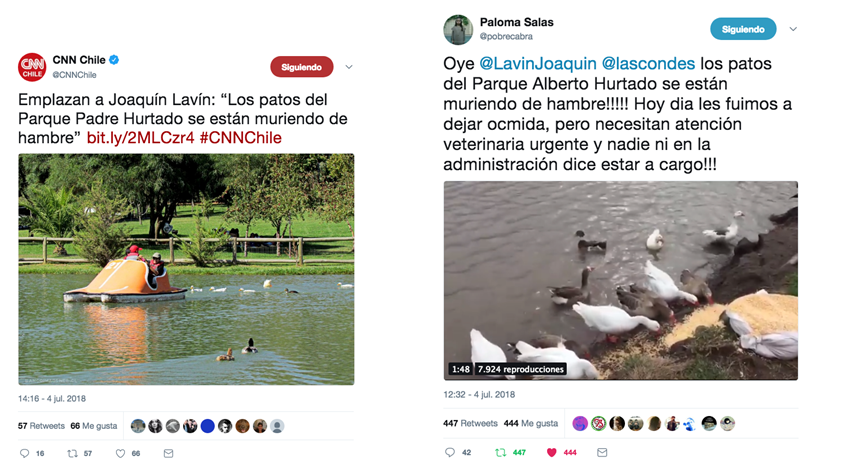Toggle the red Siguiendo button for CNN Chile
The height and width of the screenshot is (470, 860).
(x=302, y=67)
